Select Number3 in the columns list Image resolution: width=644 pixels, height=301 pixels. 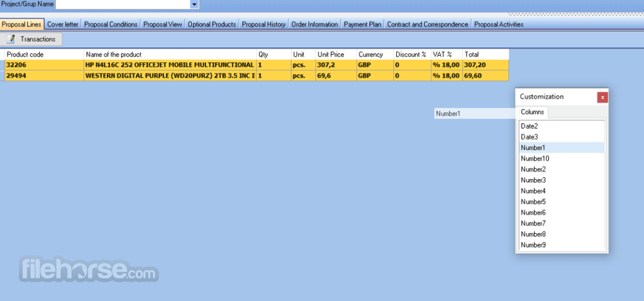(562, 180)
